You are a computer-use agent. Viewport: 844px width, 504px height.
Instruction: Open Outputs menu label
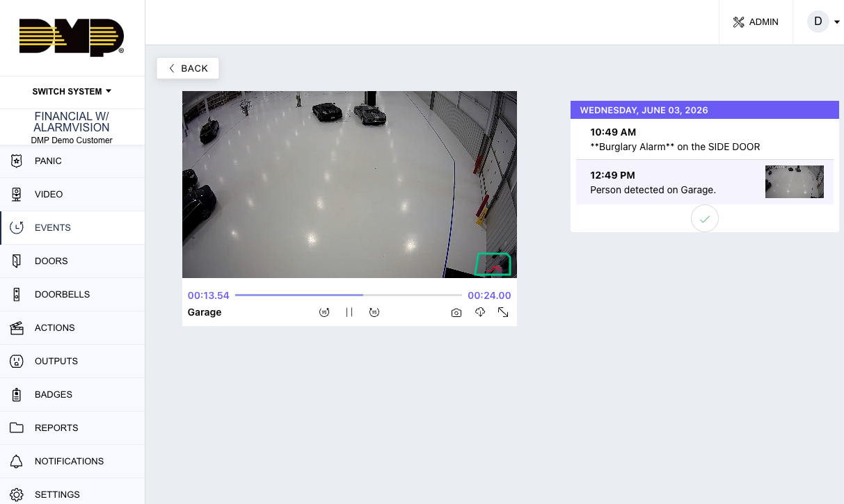(56, 361)
